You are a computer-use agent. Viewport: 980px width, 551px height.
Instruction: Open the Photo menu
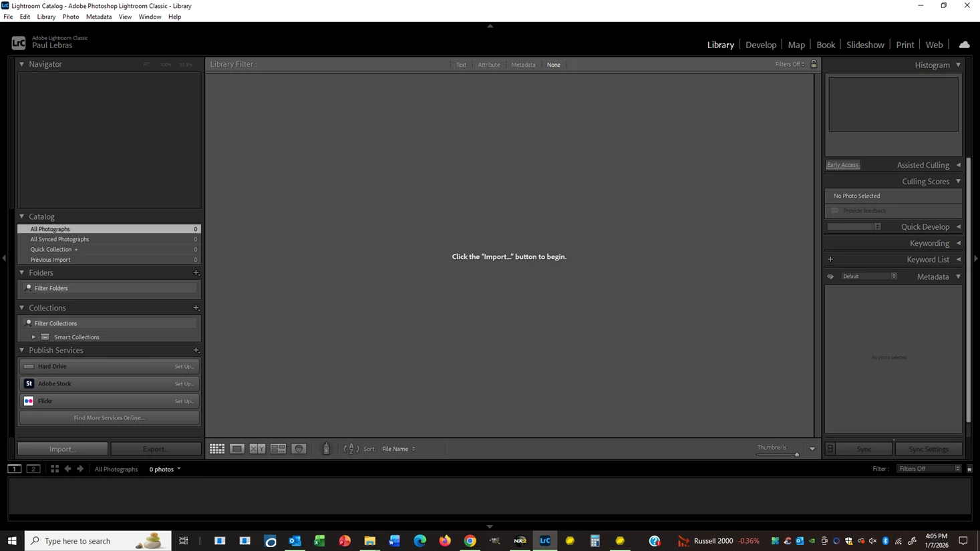point(71,17)
